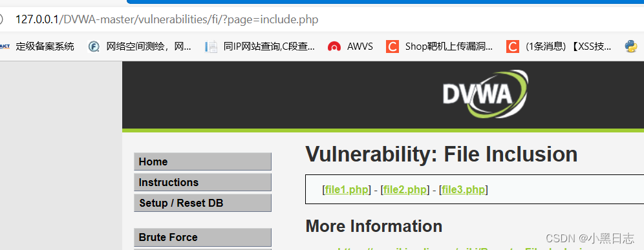Click the DVWA logo in the header

486,94
